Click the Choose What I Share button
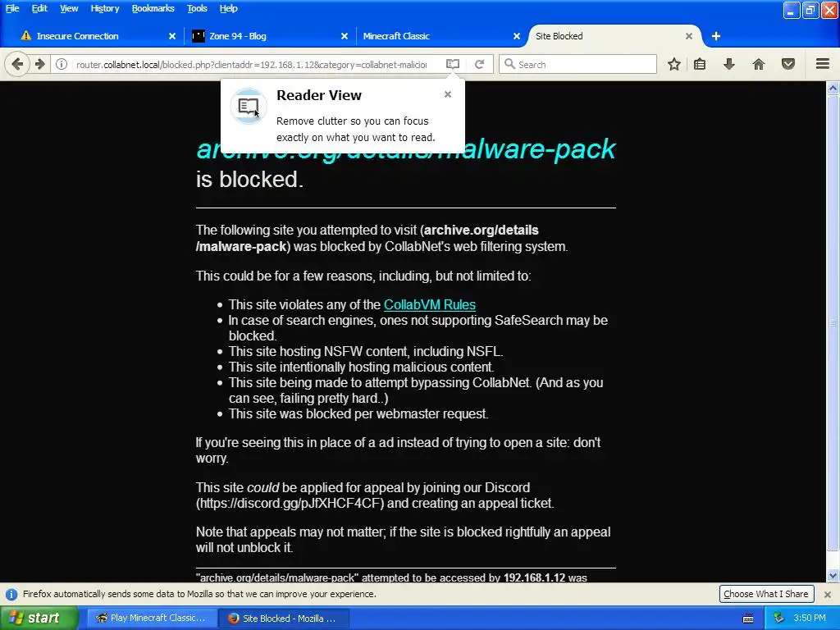The image size is (840, 630). click(766, 594)
